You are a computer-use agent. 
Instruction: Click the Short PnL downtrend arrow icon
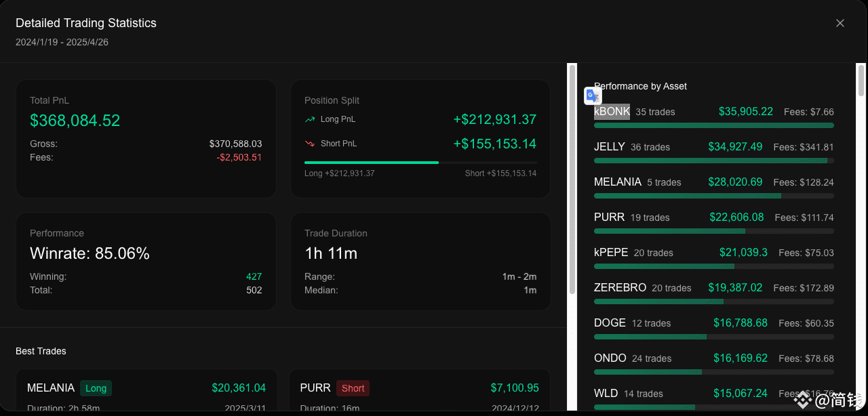coord(310,144)
